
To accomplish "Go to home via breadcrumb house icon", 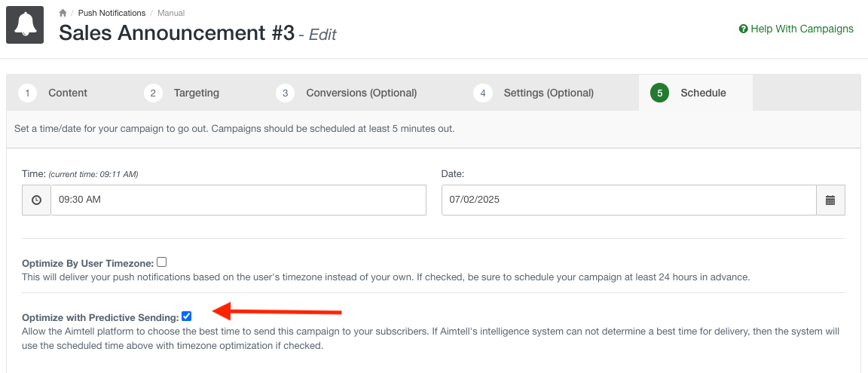I will 63,14.
